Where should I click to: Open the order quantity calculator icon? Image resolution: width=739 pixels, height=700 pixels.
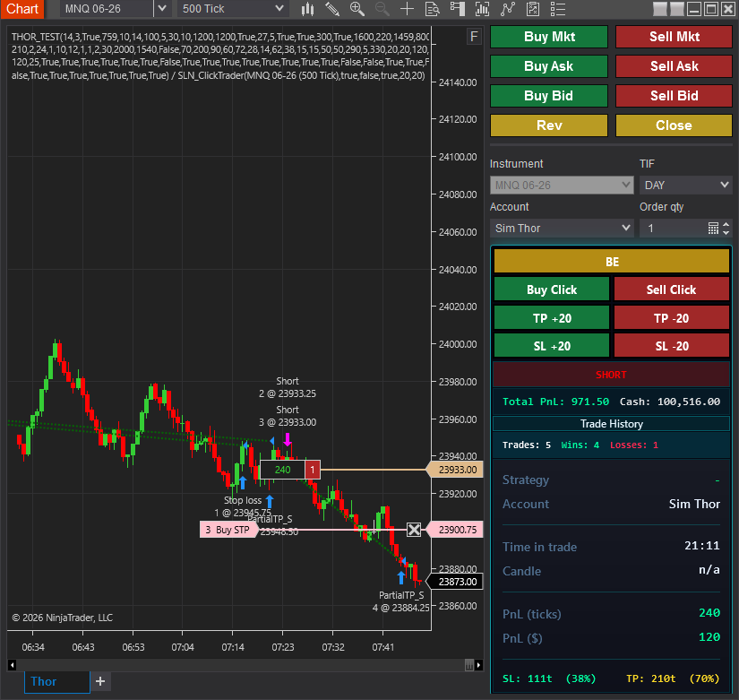[x=714, y=229]
